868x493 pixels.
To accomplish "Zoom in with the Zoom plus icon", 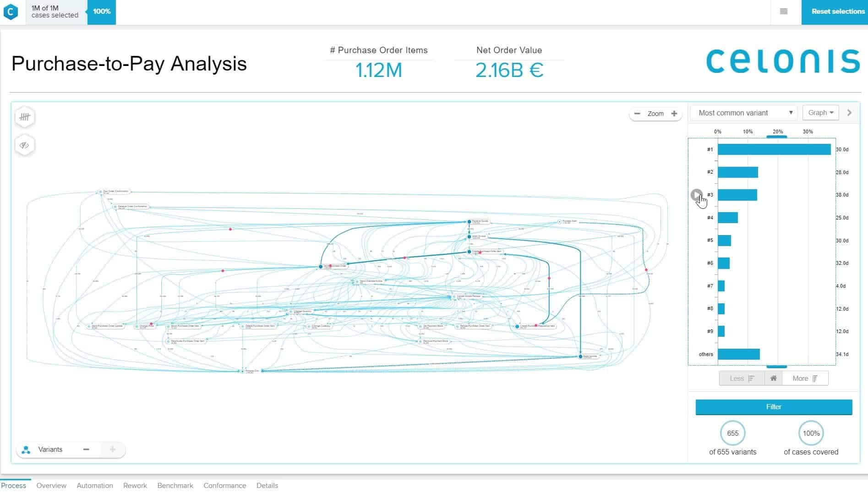I will (674, 114).
